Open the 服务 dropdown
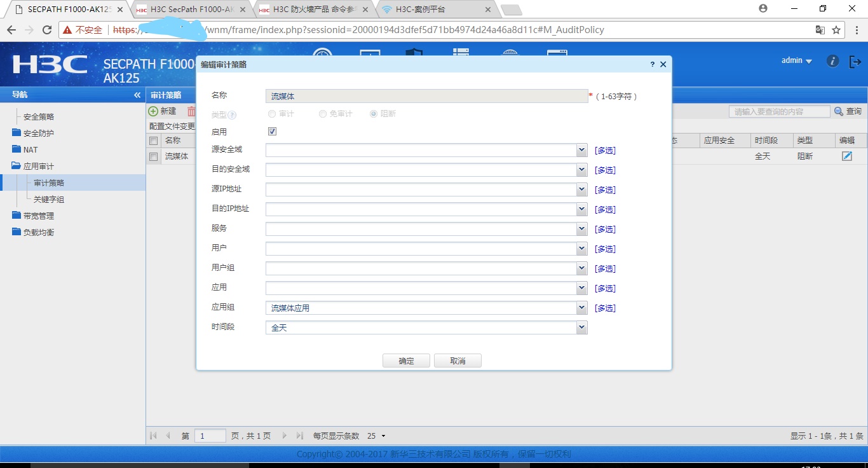868x468 pixels. tap(581, 229)
